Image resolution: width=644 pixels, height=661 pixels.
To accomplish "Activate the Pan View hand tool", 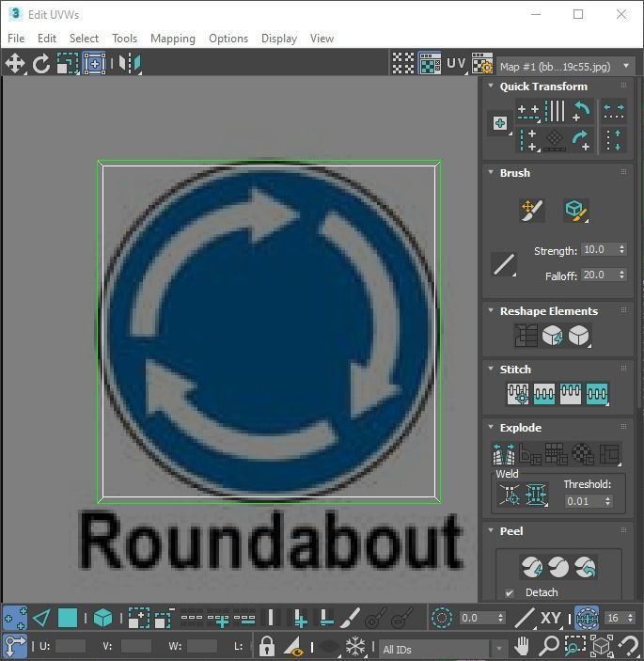I will [522, 645].
